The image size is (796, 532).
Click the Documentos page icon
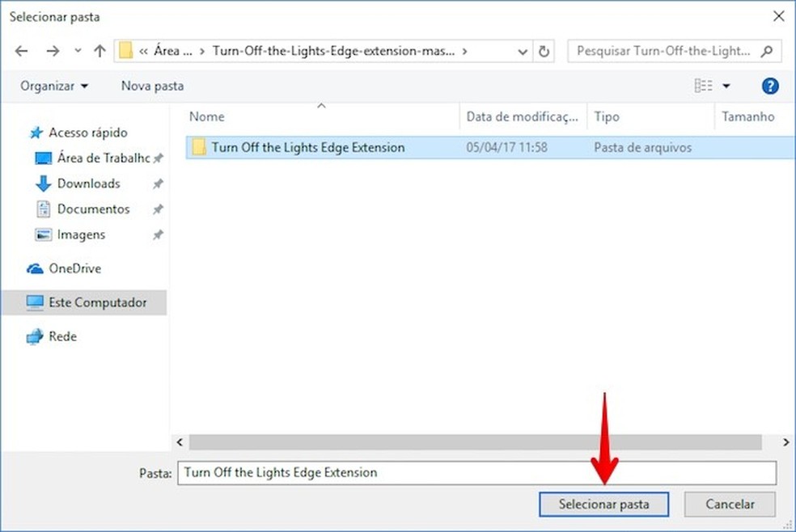43,209
